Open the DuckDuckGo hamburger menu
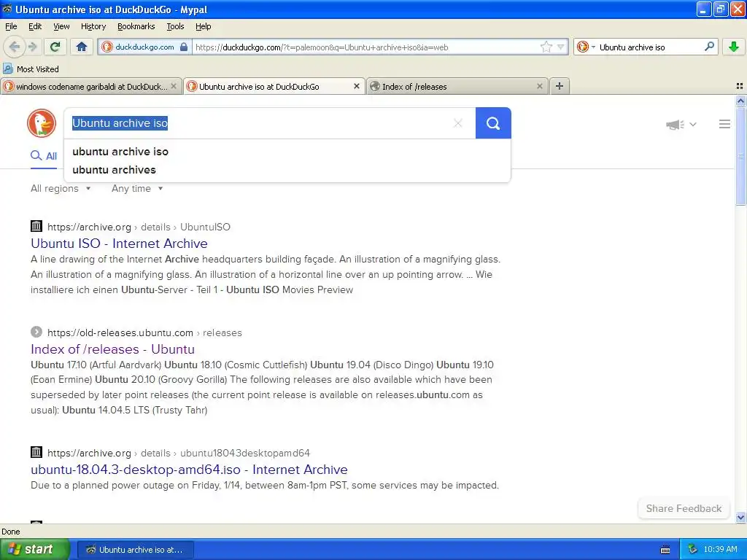Viewport: 747px width, 560px height. 724,124
